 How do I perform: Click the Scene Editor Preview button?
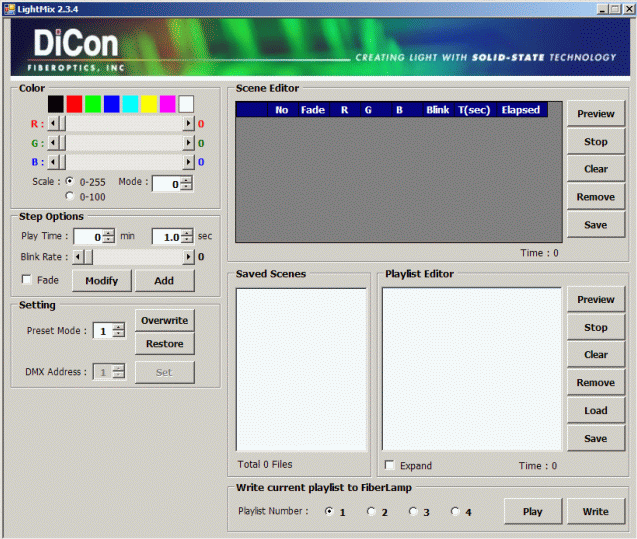click(x=595, y=114)
